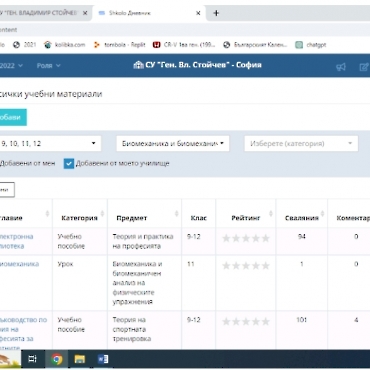
Task: Click the downloads value 101
Action: 302,320
